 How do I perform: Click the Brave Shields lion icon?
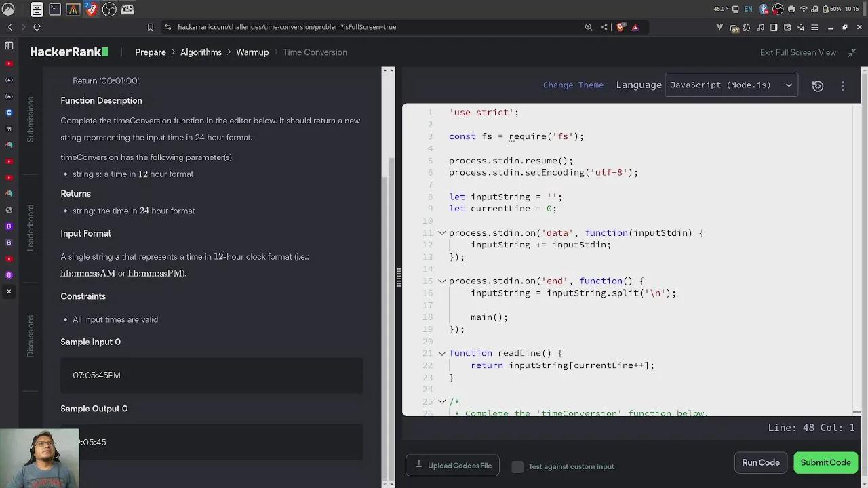pos(620,27)
